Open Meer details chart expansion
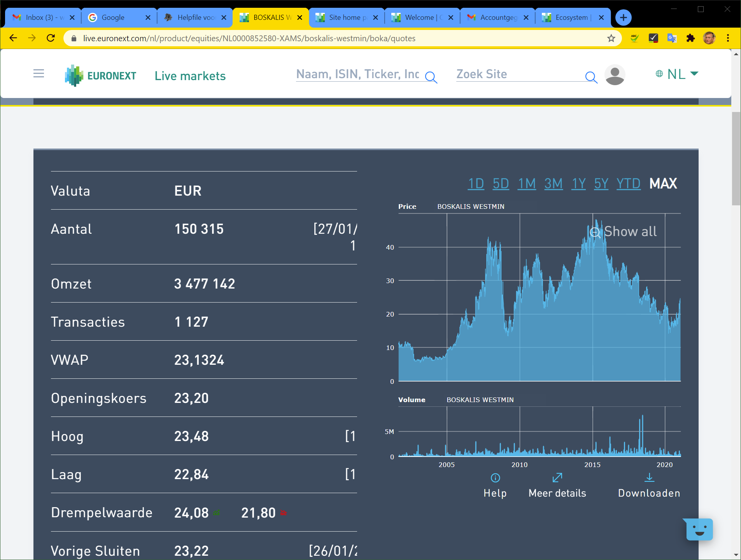 tap(557, 478)
